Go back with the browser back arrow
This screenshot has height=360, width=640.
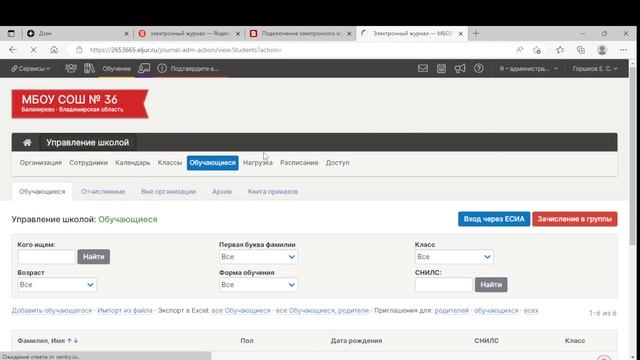13,50
